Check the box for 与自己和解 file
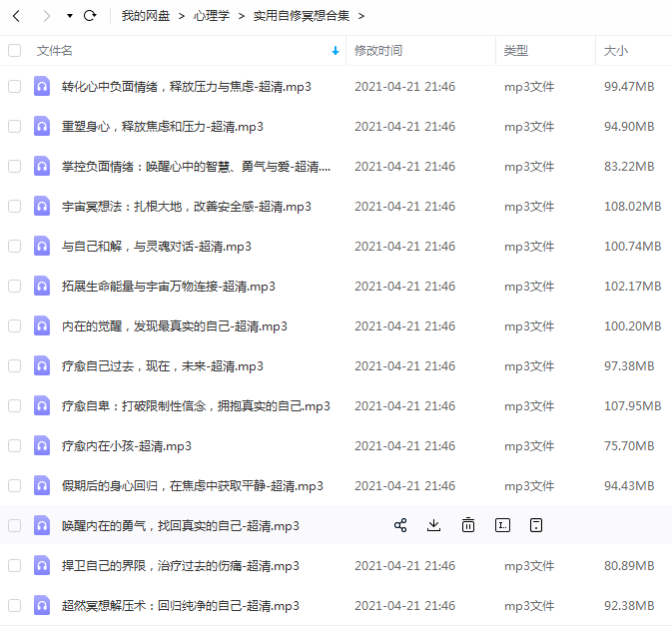 (x=15, y=246)
